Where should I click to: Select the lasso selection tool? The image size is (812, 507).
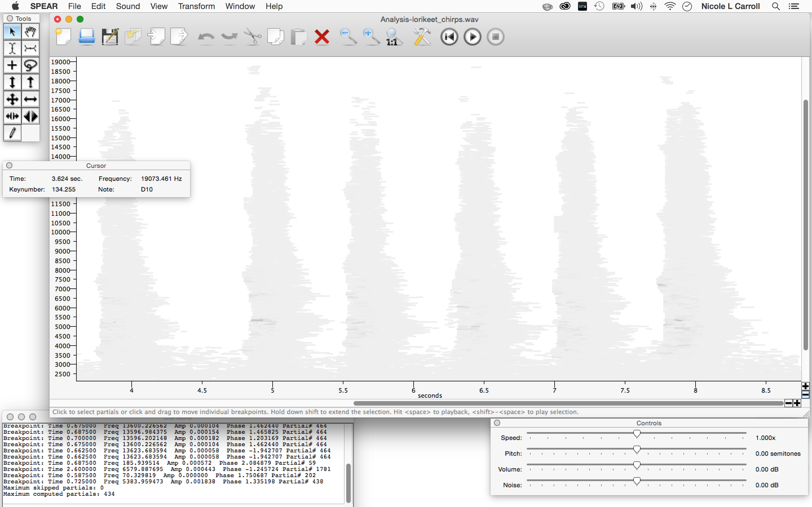(30, 65)
